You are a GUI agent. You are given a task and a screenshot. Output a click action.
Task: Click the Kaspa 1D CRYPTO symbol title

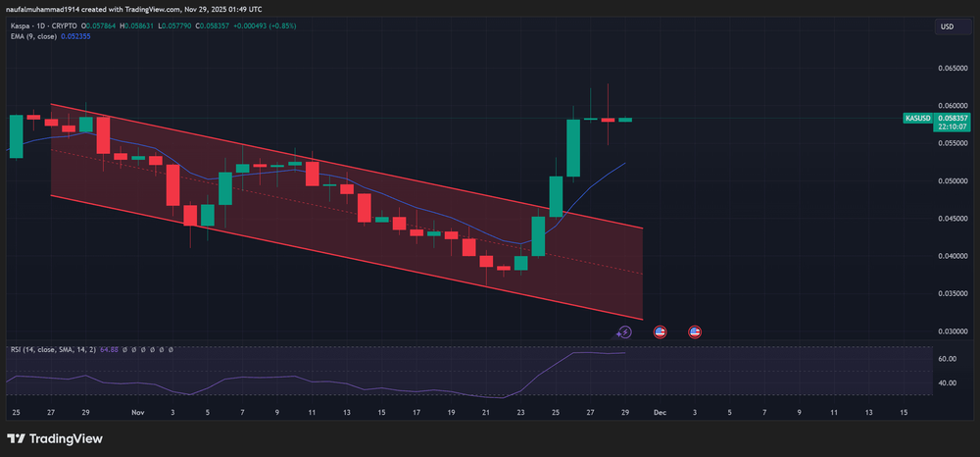tap(49, 26)
